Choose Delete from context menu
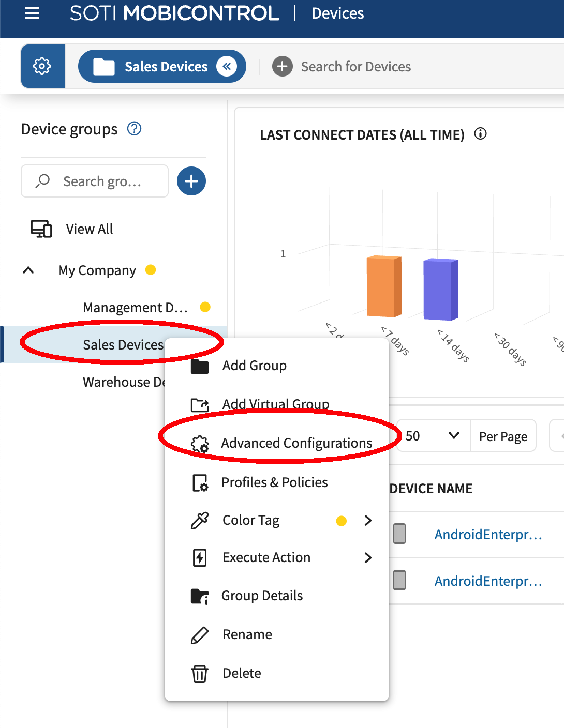This screenshot has height=728, width=564. pos(277,673)
